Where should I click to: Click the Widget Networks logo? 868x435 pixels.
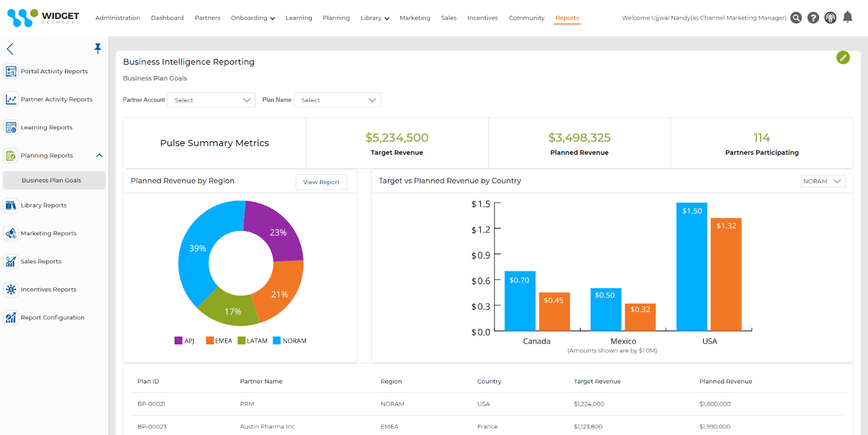pos(43,18)
